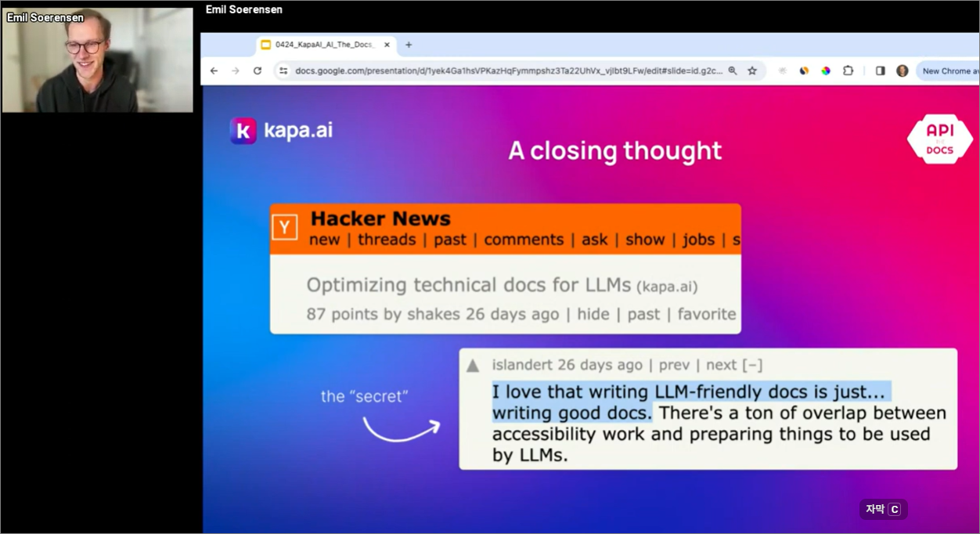Reload the page in Chrome
This screenshot has height=534, width=980.
tap(257, 70)
